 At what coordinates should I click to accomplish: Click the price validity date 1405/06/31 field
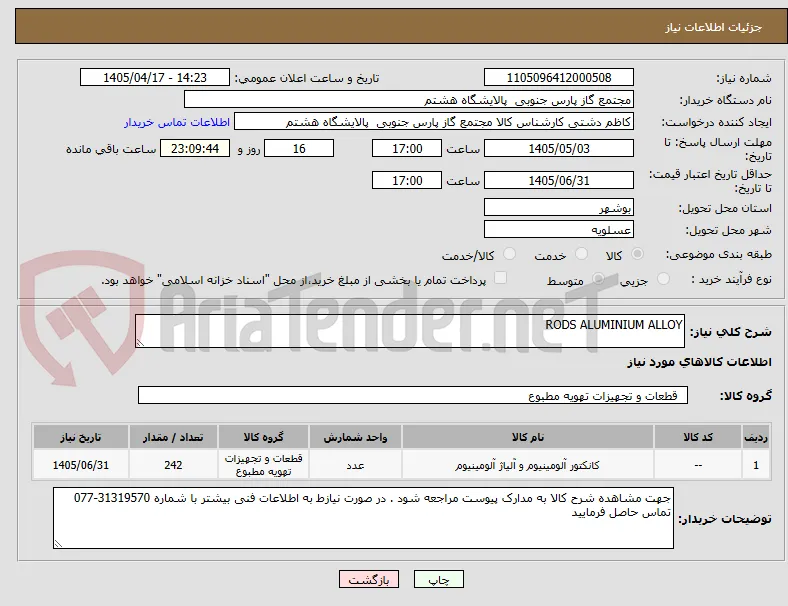(x=559, y=180)
